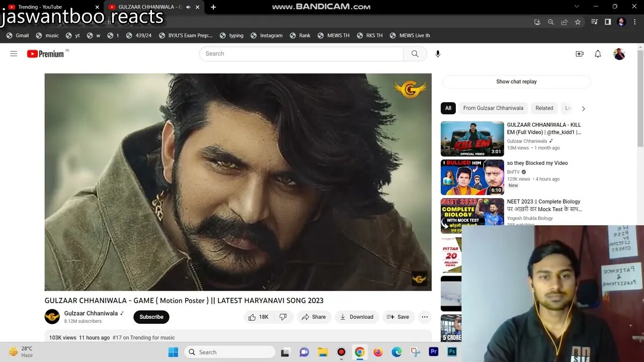This screenshot has width=644, height=362.
Task: Open the KILL EM video thumbnail
Action: point(472,139)
